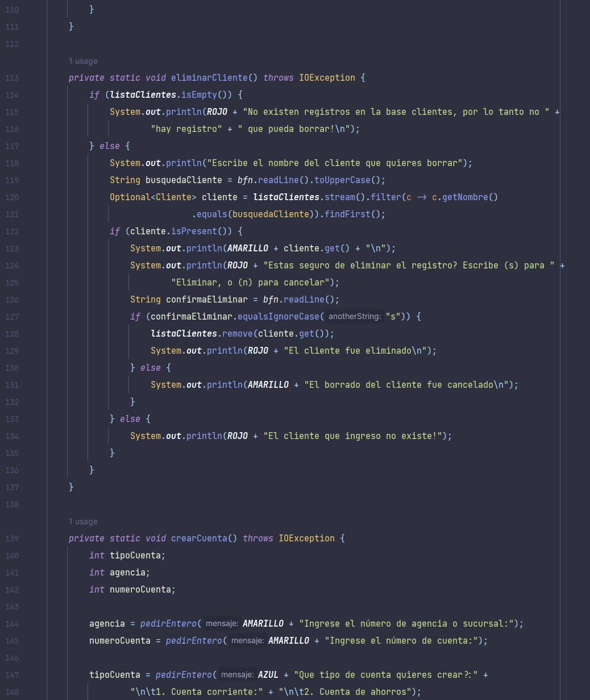Click the stream() call on line 120
The height and width of the screenshot is (700, 590).
[x=340, y=197]
